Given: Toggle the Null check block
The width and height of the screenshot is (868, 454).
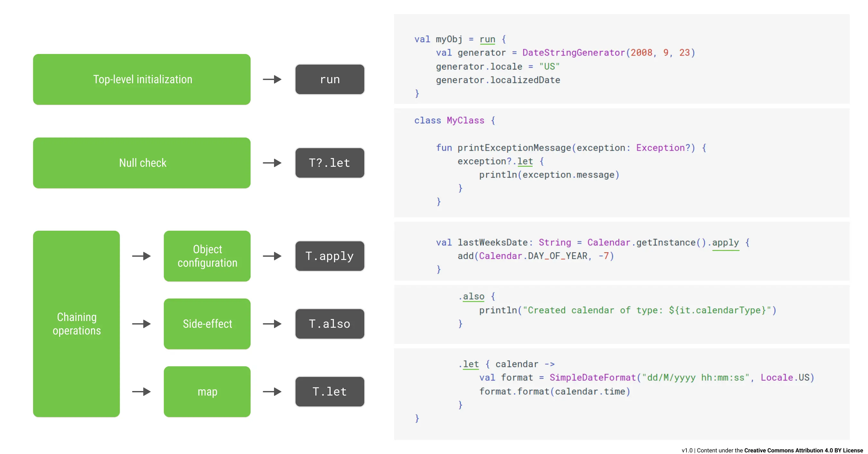Looking at the screenshot, I should coord(142,163).
